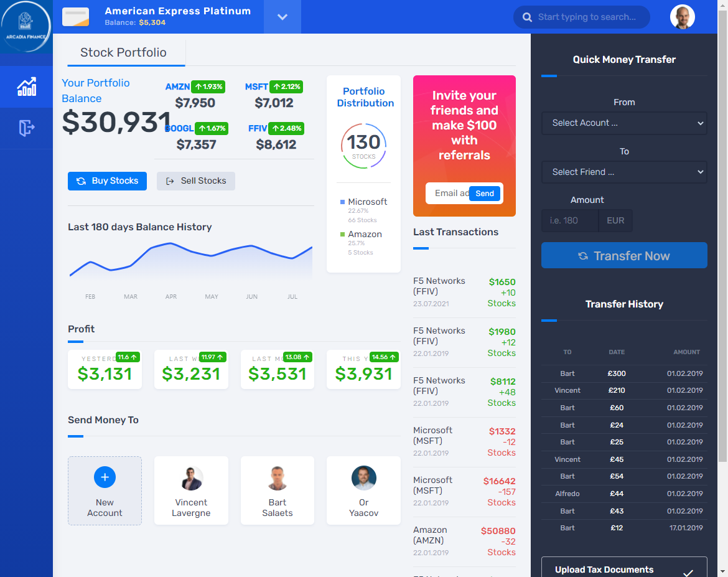The height and width of the screenshot is (577, 728).
Task: Click the Last Month $3,531 profit card
Action: point(277,370)
